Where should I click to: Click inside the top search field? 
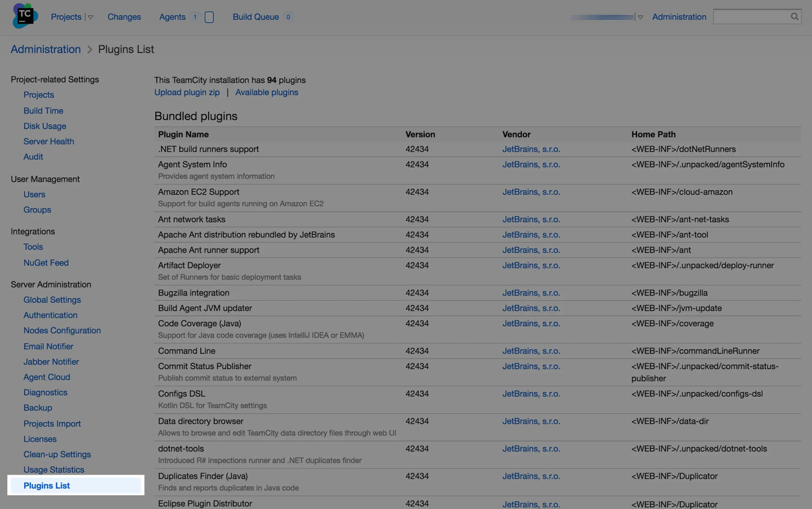point(751,17)
